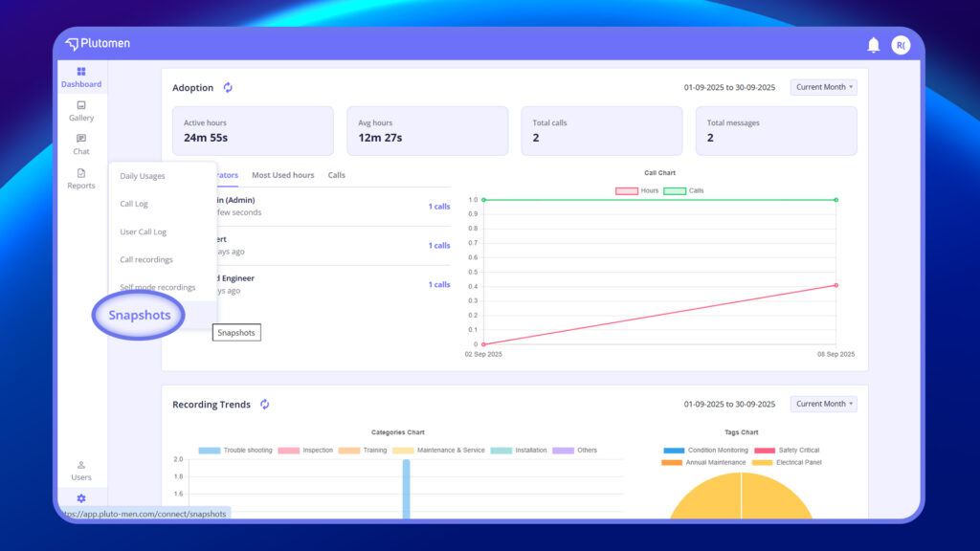Switch to Most Used hours tab
The image size is (980, 551).
[x=283, y=175]
